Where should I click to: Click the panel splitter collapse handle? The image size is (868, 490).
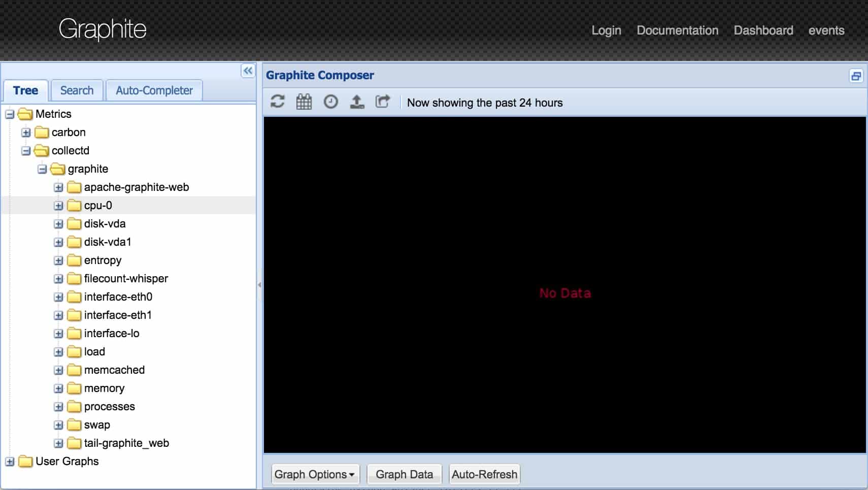click(x=259, y=284)
